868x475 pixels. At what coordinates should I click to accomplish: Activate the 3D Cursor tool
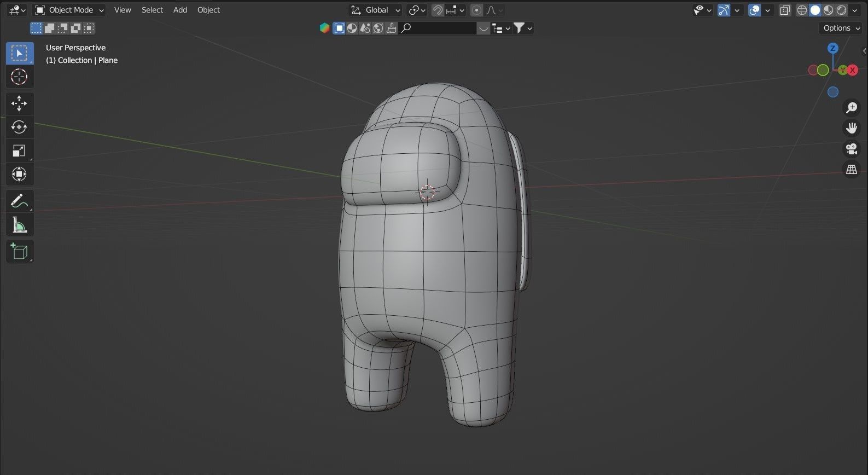coord(19,77)
